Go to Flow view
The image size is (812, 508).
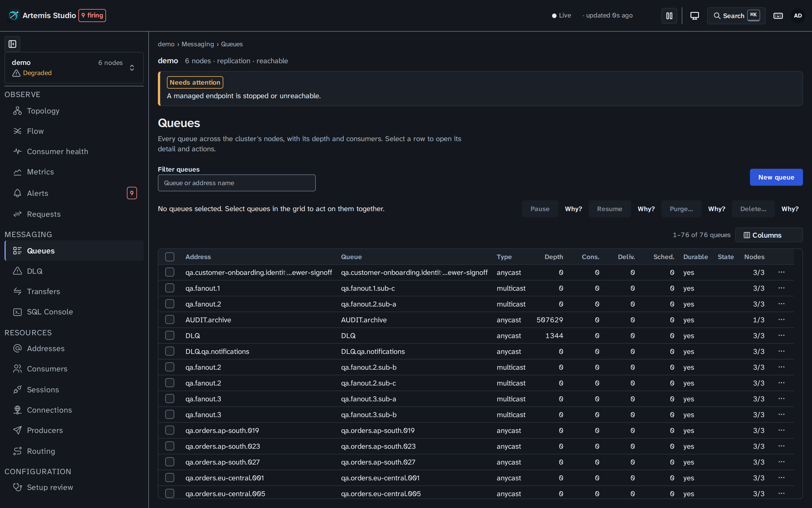(74, 131)
